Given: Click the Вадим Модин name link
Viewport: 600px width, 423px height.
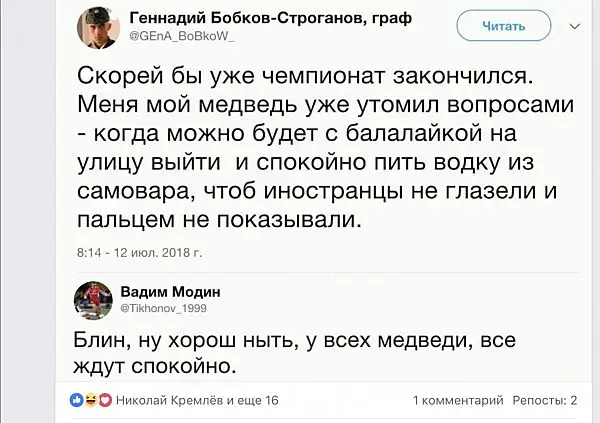Looking at the screenshot, I should pos(170,291).
